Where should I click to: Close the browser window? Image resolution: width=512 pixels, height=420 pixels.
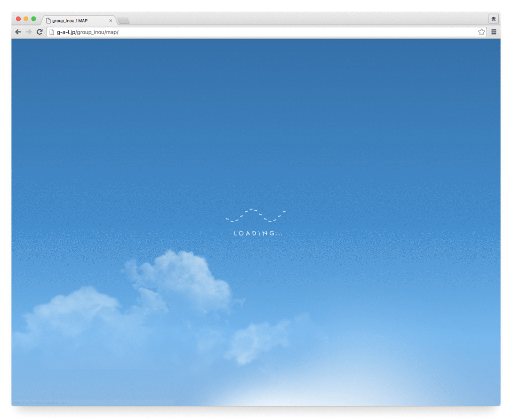18,19
